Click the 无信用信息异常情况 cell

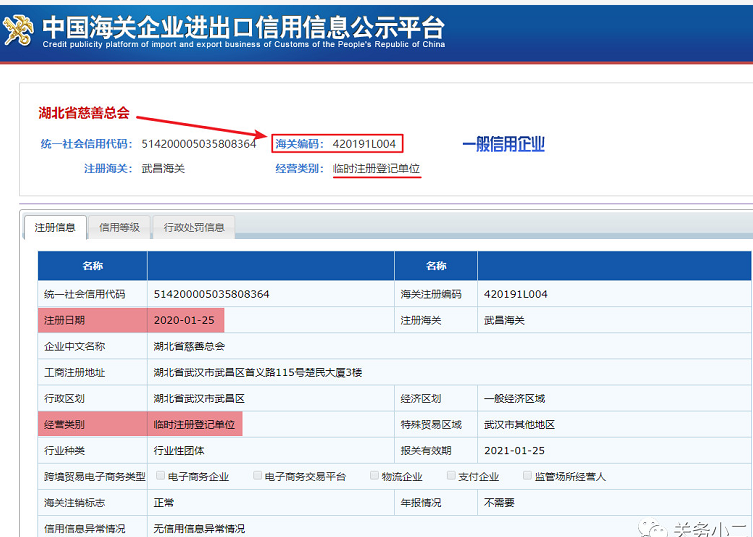click(x=199, y=529)
